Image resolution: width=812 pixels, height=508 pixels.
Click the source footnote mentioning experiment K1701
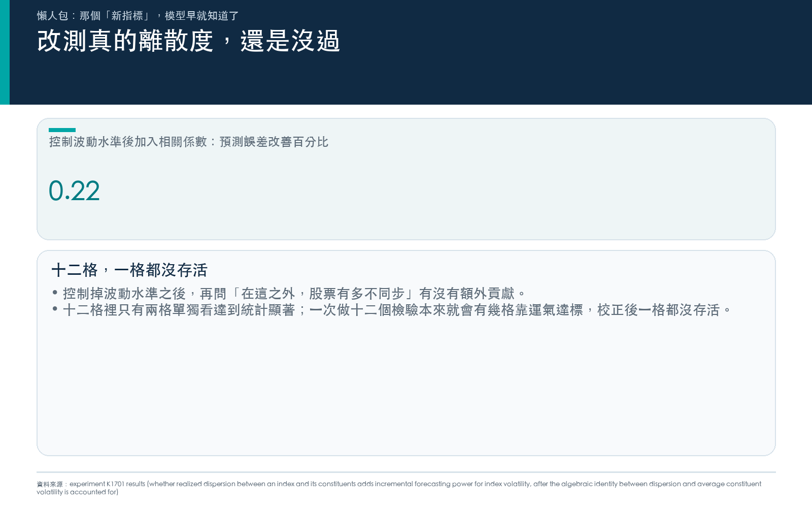click(399, 488)
